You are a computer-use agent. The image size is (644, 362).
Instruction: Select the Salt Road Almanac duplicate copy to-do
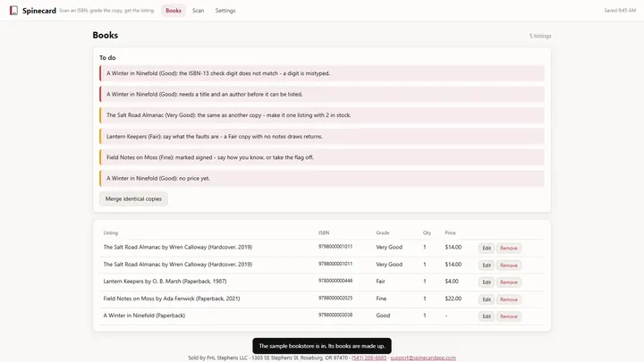pyautogui.click(x=322, y=115)
